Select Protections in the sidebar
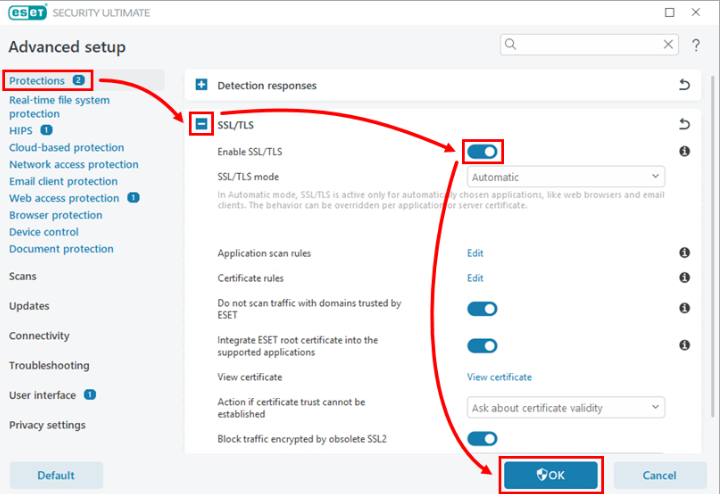The height and width of the screenshot is (494, 720). coord(37,81)
